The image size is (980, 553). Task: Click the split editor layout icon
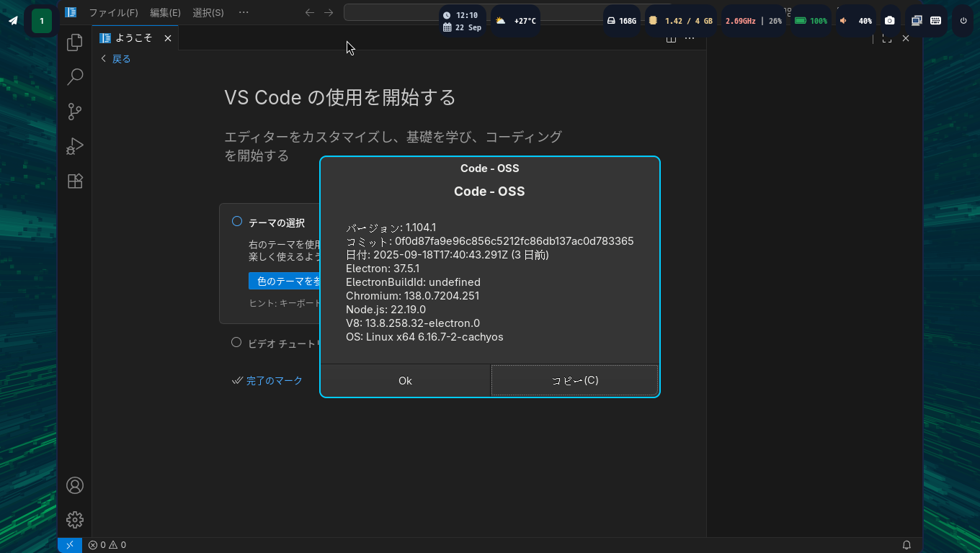pyautogui.click(x=671, y=39)
